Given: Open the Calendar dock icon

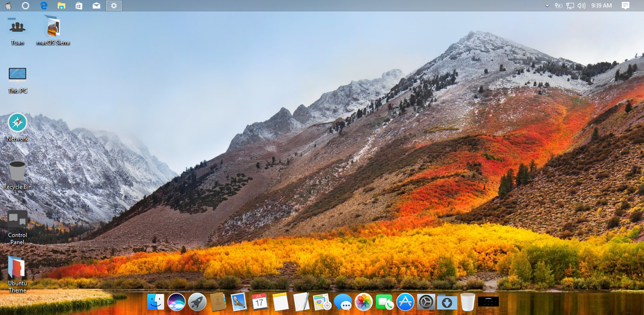Looking at the screenshot, I should click(x=260, y=302).
